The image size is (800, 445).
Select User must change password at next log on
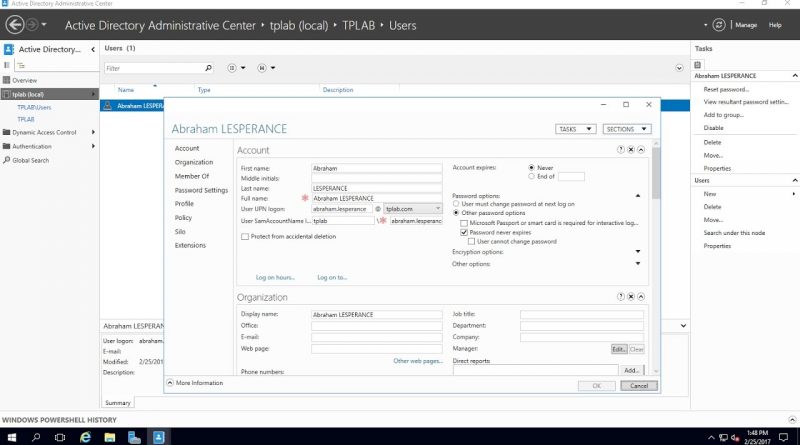456,204
